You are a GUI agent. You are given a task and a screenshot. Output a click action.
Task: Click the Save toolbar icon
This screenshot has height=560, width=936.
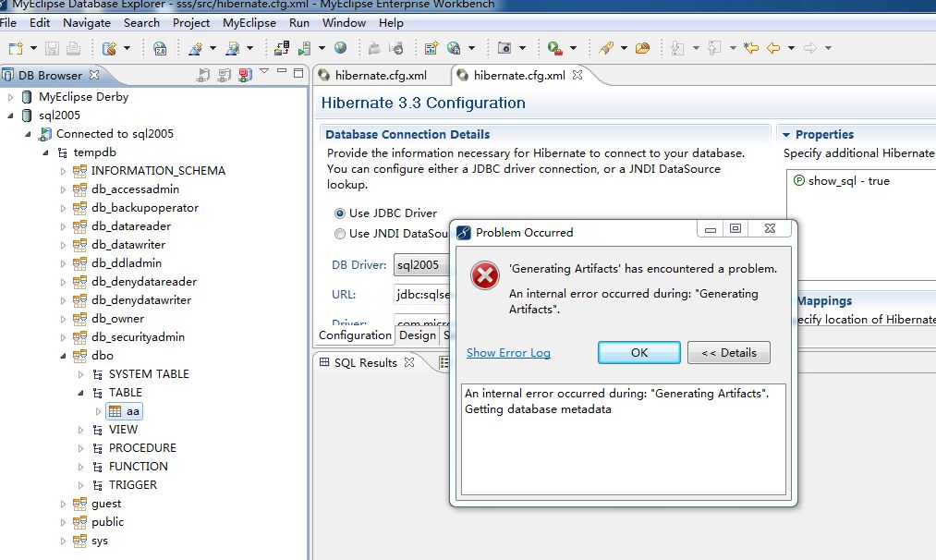[x=52, y=48]
